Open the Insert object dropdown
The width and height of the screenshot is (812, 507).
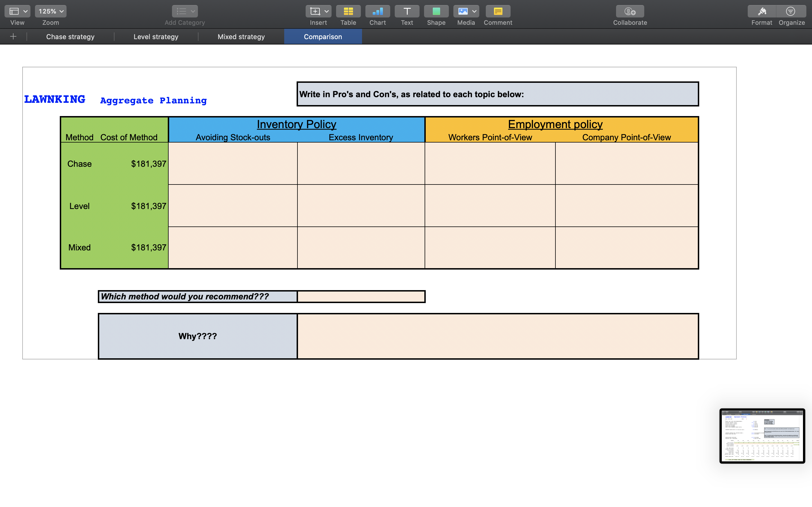pos(327,11)
